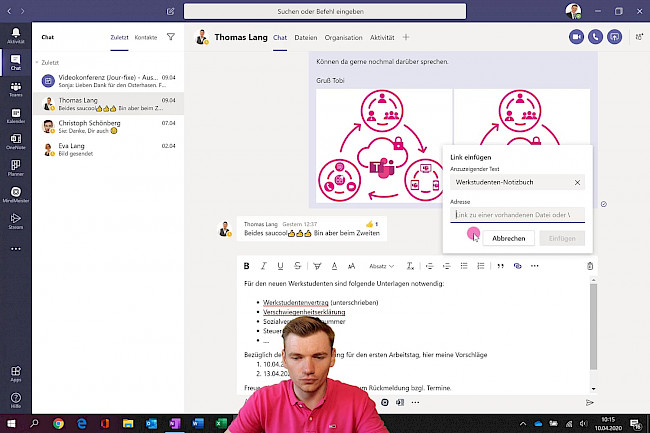
Task: Toggle italic formatting in message editor
Action: point(264,266)
